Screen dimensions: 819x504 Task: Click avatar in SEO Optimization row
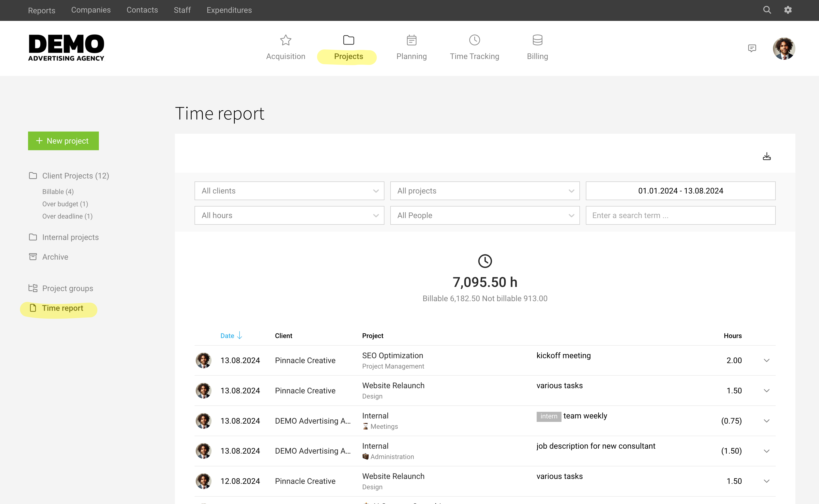click(203, 360)
